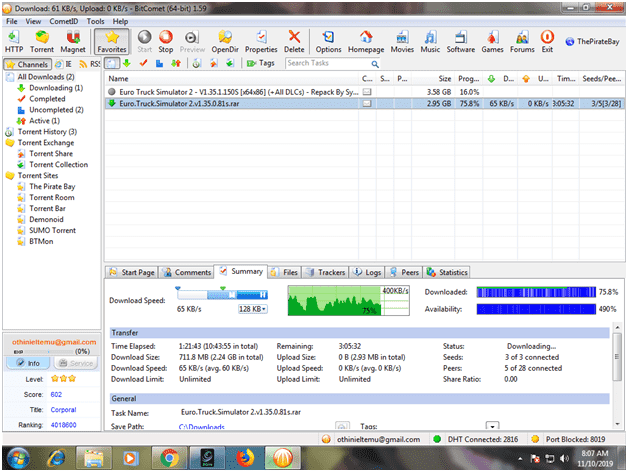Open the View menu

pos(33,21)
